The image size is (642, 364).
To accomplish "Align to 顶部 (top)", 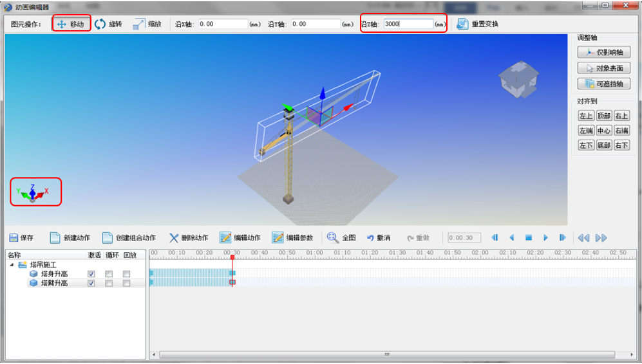I will click(x=604, y=116).
